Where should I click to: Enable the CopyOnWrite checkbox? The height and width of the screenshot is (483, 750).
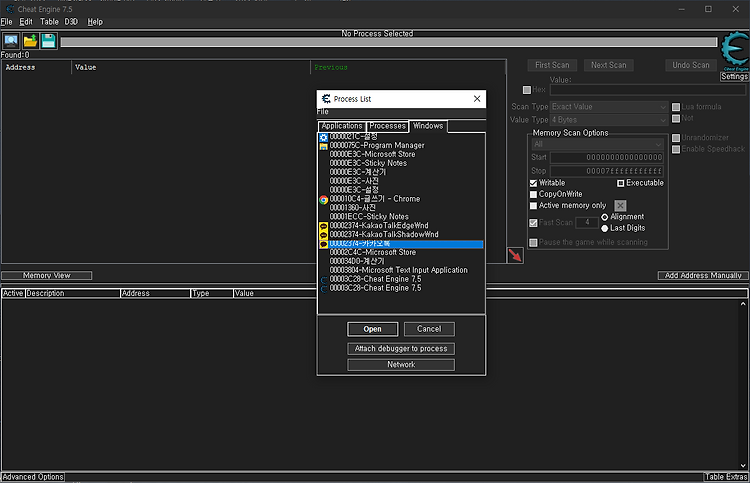(533, 194)
